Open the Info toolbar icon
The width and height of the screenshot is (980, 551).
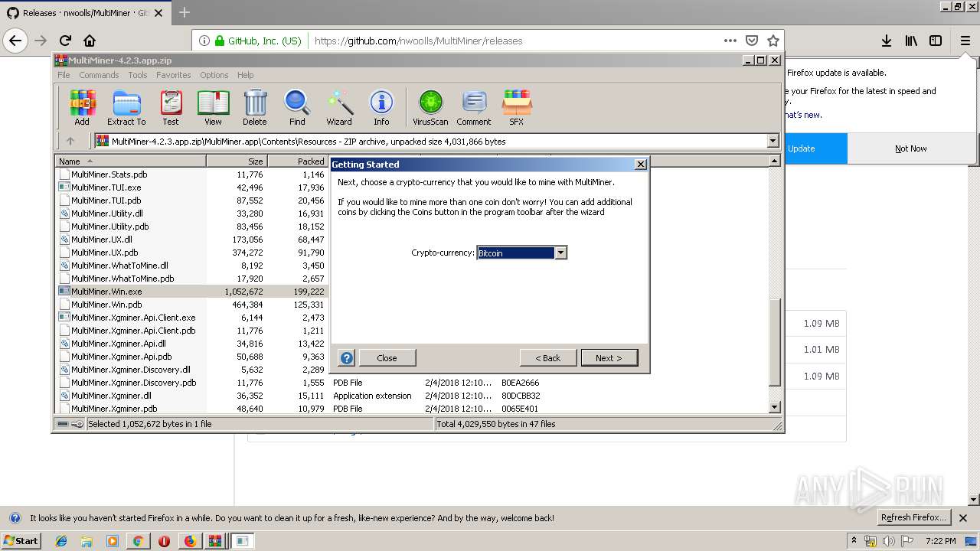pyautogui.click(x=381, y=107)
